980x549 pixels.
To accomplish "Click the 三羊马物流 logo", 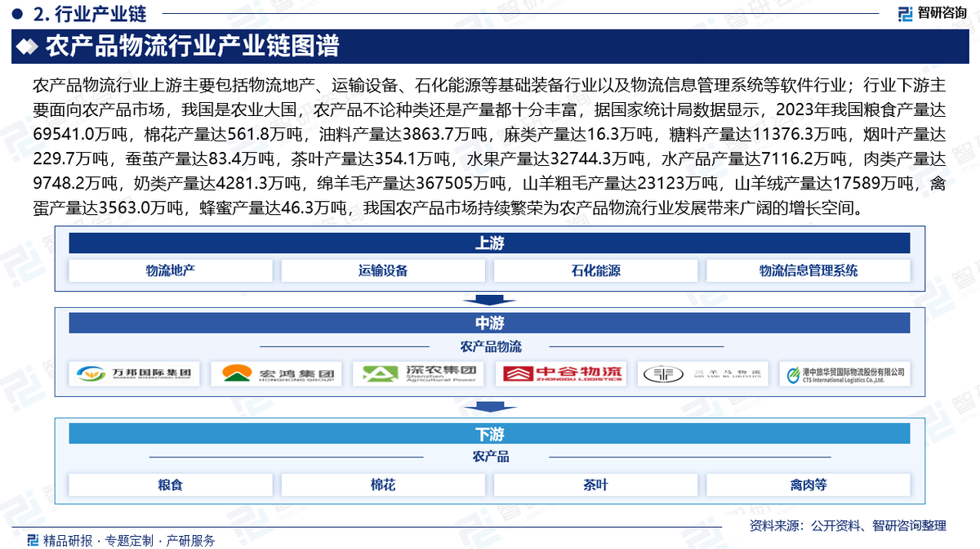I will pos(702,374).
